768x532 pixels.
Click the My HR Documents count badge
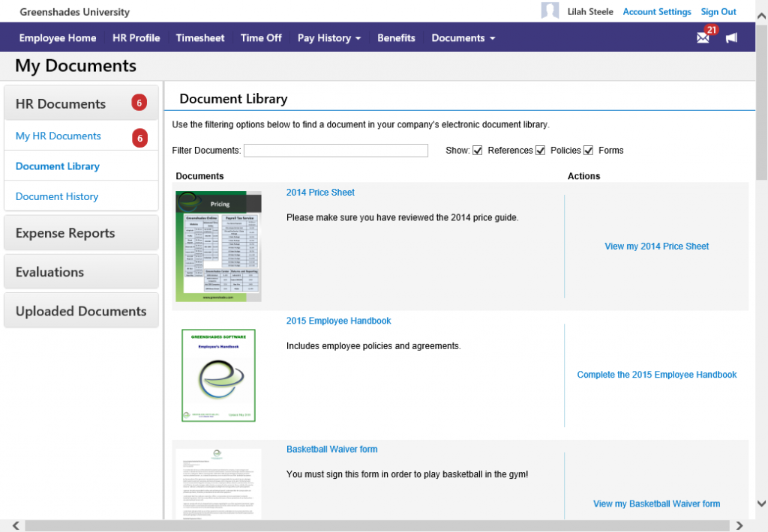click(x=139, y=138)
